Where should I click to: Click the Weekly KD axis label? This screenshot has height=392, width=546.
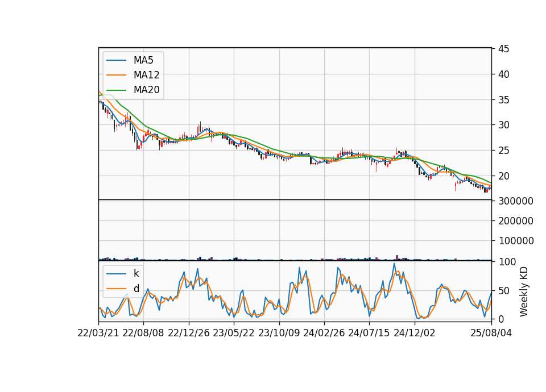point(524,291)
